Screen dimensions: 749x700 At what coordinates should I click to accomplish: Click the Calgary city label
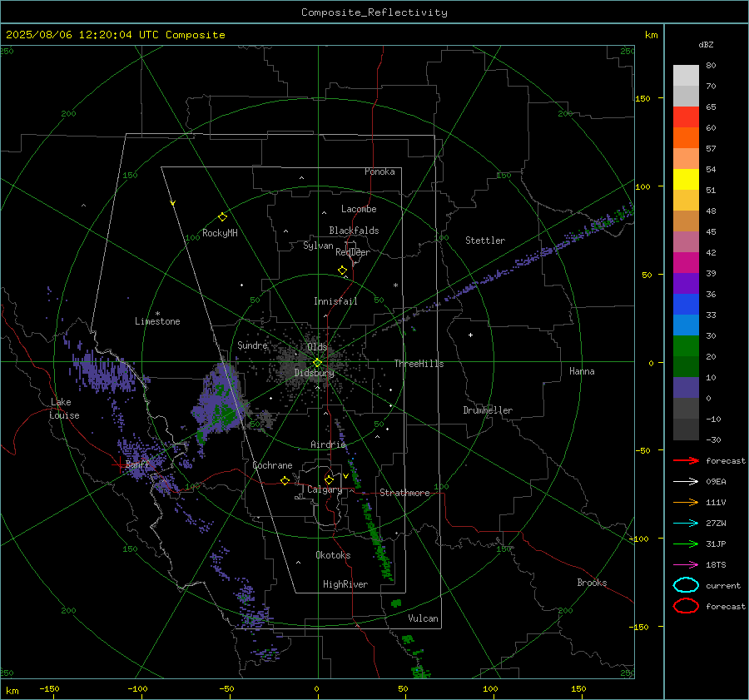click(x=325, y=489)
